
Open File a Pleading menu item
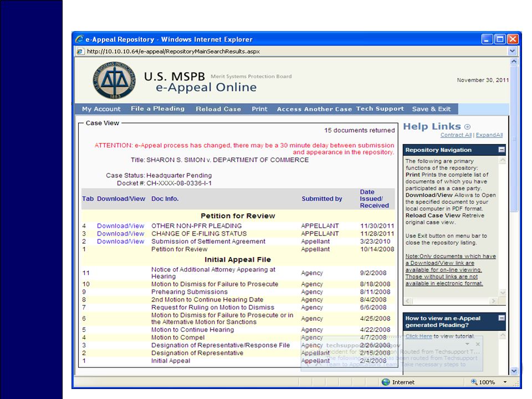(x=158, y=109)
